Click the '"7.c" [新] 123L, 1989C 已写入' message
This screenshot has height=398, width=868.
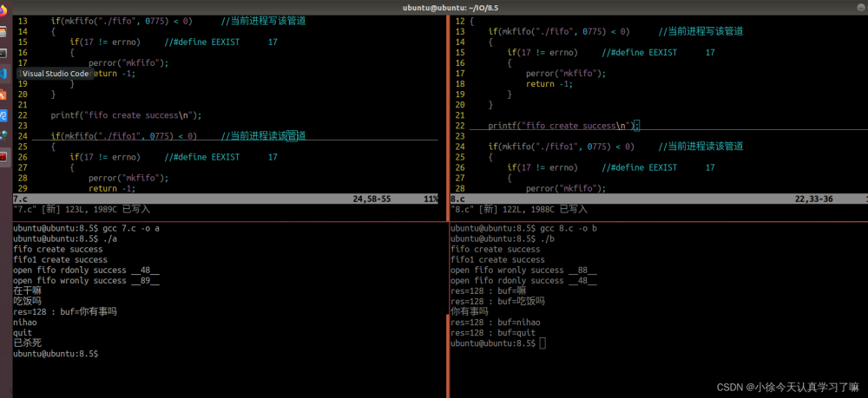tap(82, 210)
